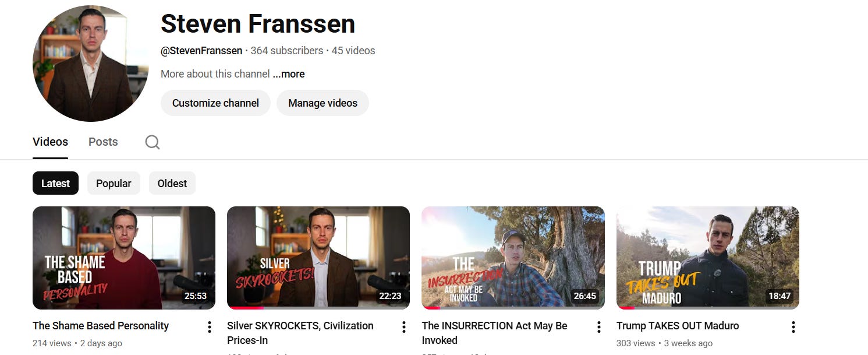This screenshot has height=355, width=868.
Task: Open options menu for The Shame Based Personality
Action: (x=210, y=327)
